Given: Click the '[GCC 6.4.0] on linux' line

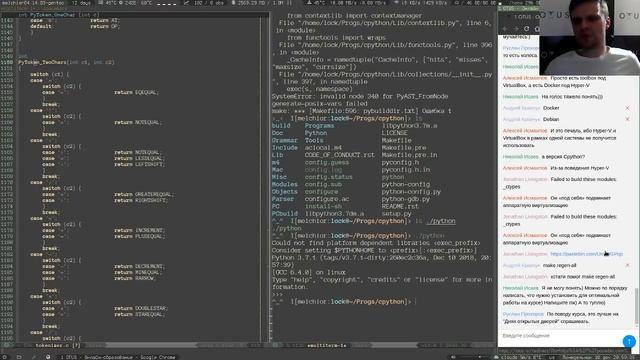Looking at the screenshot, I should (309, 272).
